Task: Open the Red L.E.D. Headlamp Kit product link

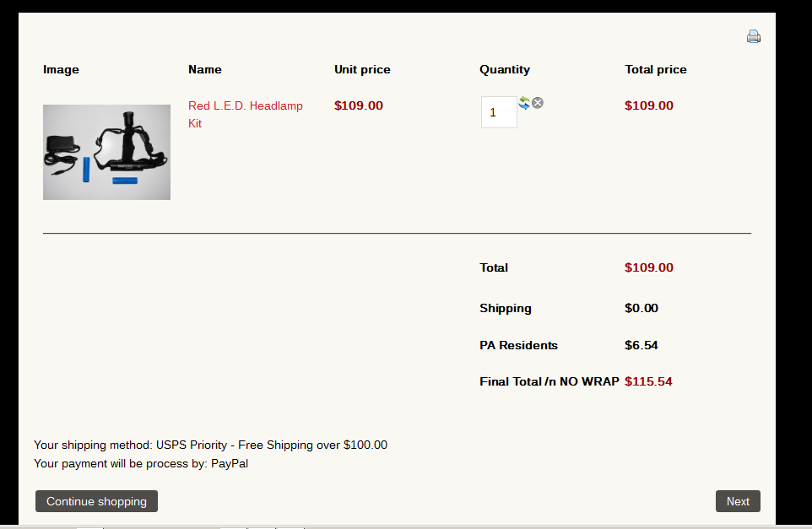Action: pyautogui.click(x=246, y=115)
